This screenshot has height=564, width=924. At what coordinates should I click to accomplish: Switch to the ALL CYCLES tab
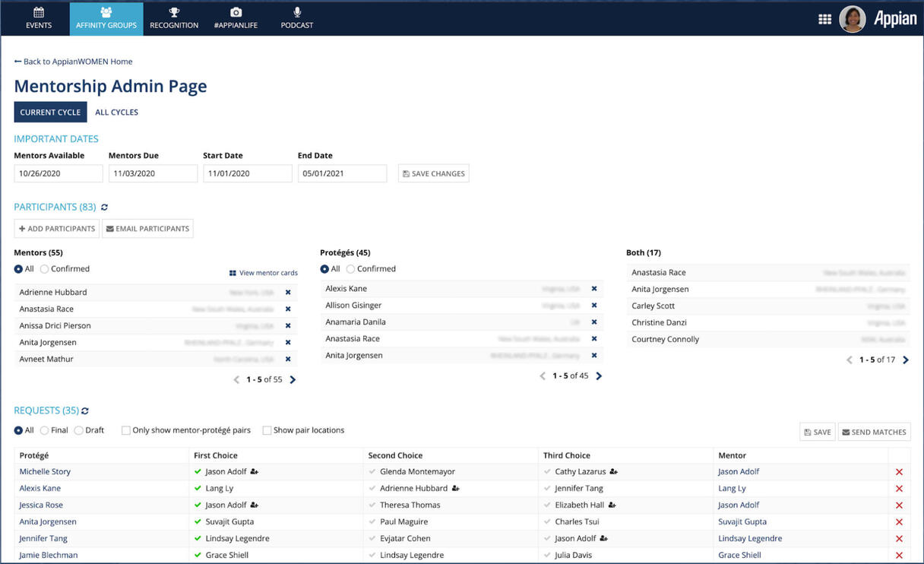click(x=116, y=112)
